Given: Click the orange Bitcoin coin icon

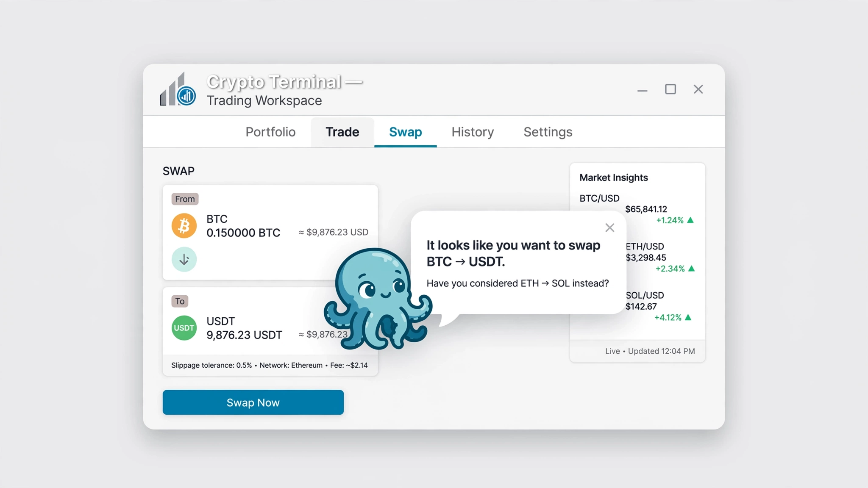Looking at the screenshot, I should pos(184,225).
